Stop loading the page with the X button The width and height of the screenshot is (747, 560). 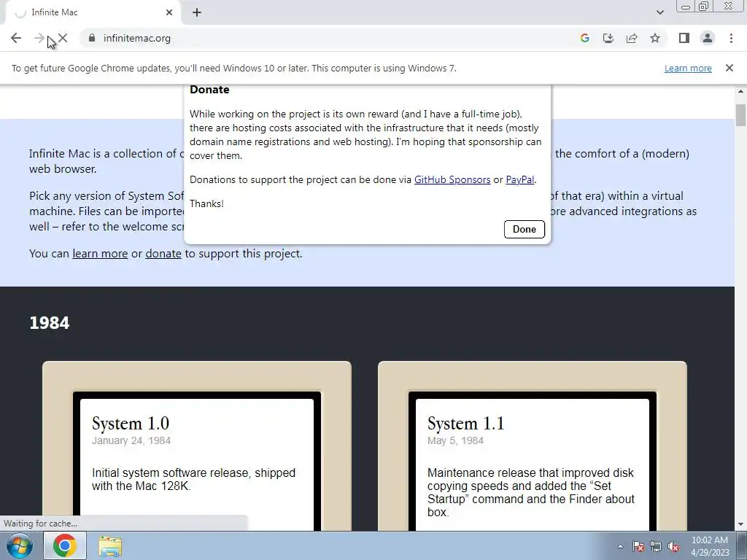[63, 38]
